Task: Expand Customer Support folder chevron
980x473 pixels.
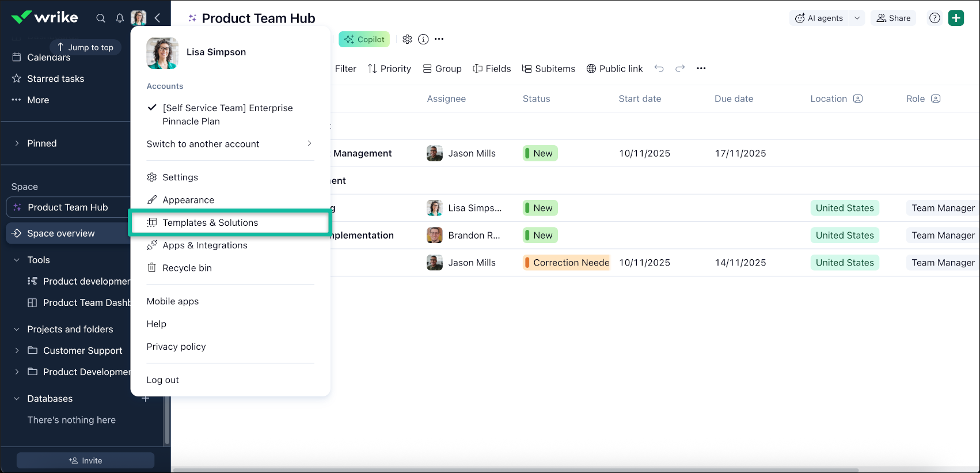Action: 17,350
